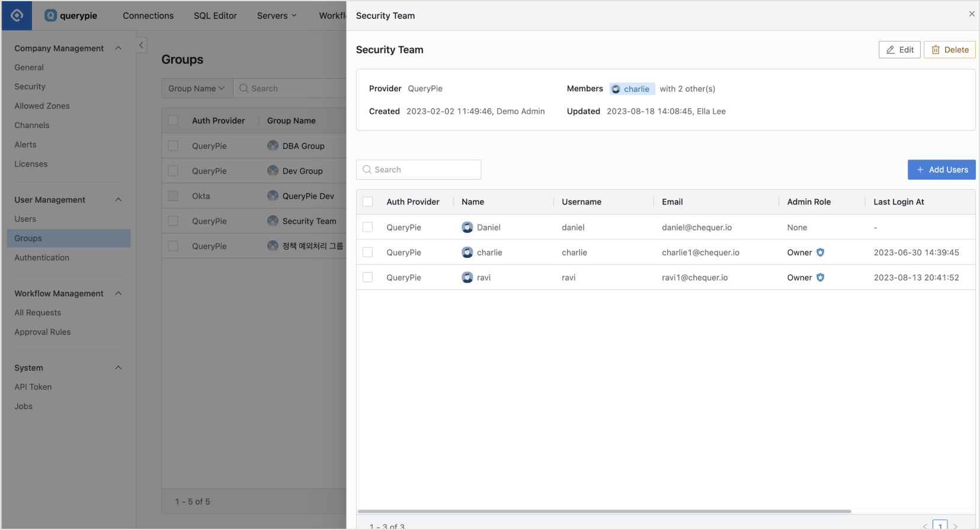Screen dimensions: 980x530
Task: Click the Add Users button
Action: 941,170
